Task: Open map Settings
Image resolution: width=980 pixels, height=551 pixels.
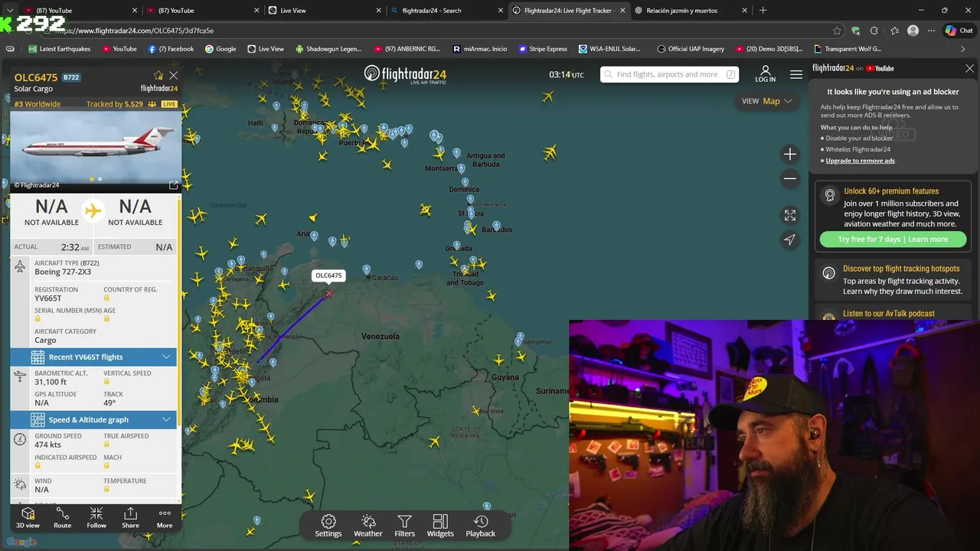Action: click(x=328, y=526)
